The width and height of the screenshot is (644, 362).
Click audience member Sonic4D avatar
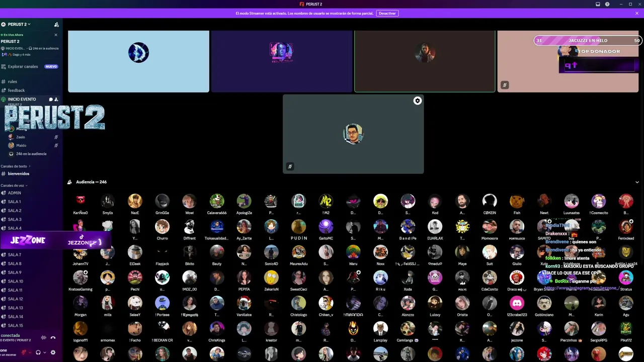click(271, 252)
